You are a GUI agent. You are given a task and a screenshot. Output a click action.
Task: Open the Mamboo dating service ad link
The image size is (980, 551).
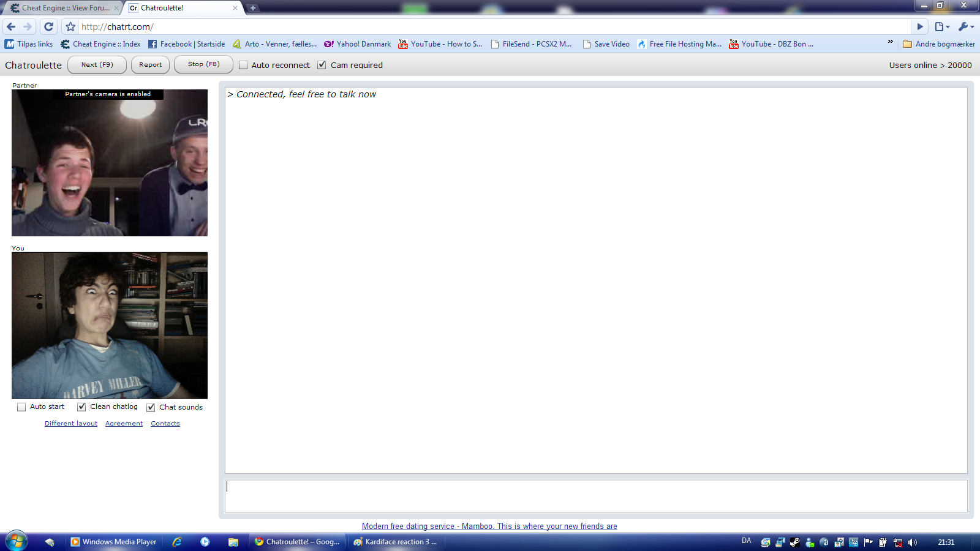(x=489, y=526)
